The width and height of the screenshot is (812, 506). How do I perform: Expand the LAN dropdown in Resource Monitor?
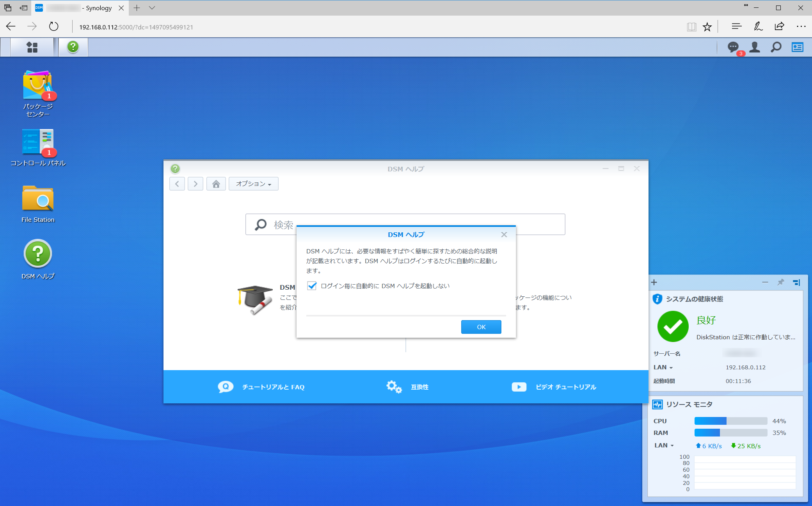coord(664,445)
